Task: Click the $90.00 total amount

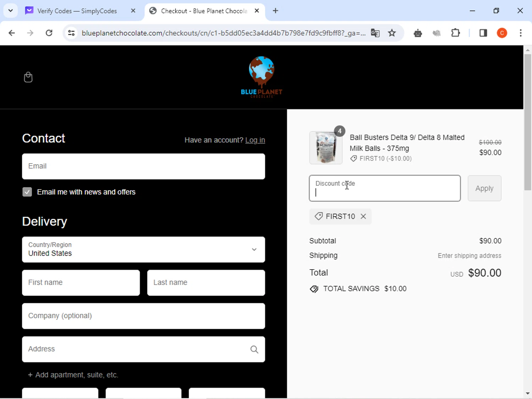Action: click(484, 273)
